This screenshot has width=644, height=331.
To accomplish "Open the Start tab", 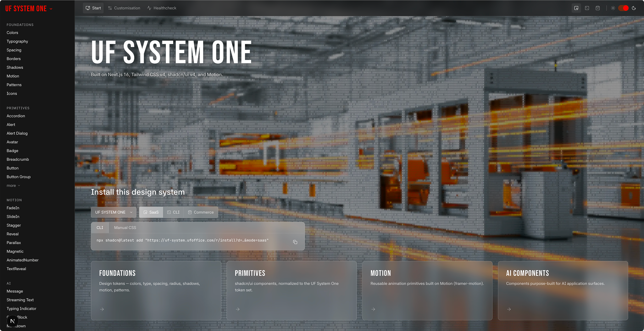I will pyautogui.click(x=93, y=8).
